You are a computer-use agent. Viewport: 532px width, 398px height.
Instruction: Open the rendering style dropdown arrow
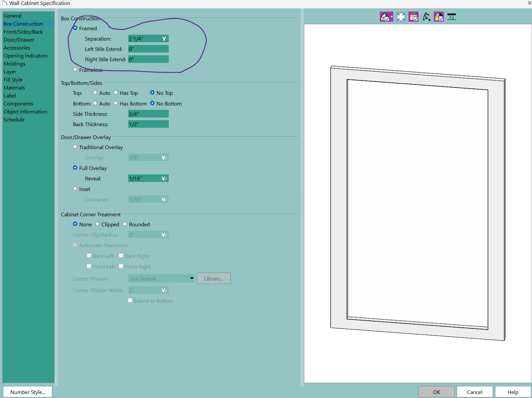tap(392, 17)
